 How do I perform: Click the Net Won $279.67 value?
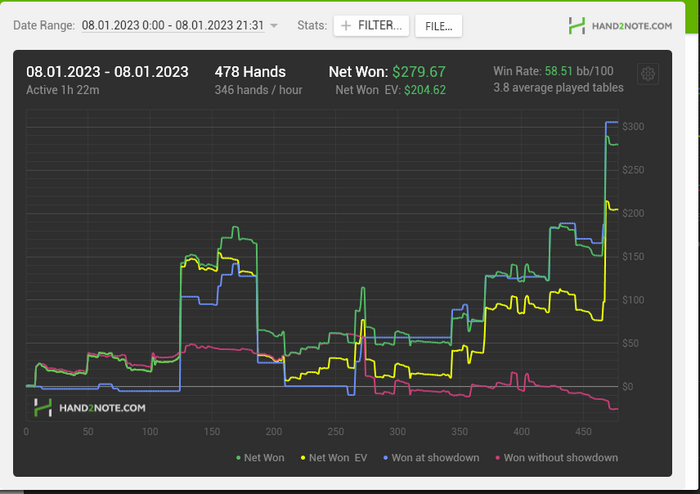tap(419, 72)
